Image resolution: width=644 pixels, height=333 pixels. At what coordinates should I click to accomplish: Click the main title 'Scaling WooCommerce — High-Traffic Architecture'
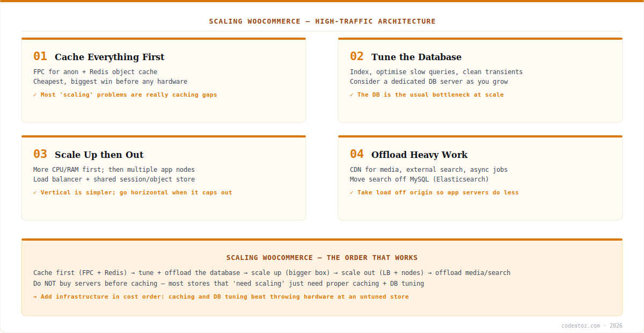322,21
